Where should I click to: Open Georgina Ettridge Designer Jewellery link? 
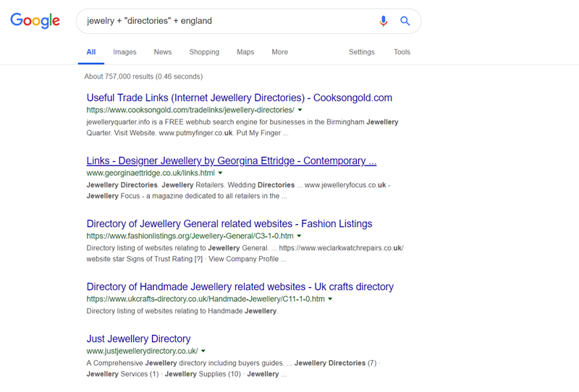(231, 161)
